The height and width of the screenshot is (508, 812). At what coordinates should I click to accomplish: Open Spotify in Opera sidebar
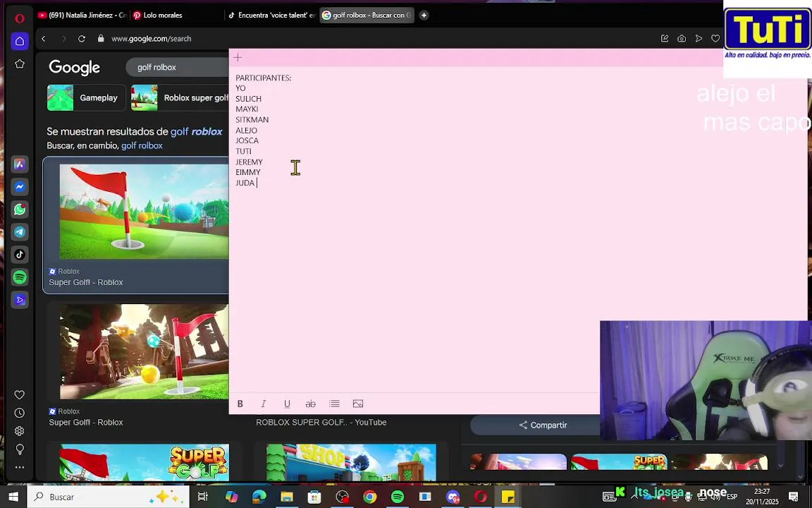click(x=20, y=277)
